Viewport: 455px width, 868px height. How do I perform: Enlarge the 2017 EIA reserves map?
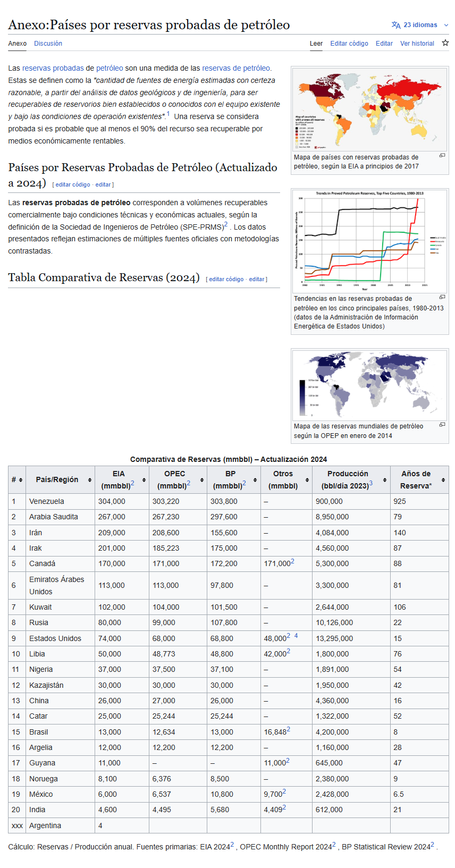click(442, 156)
